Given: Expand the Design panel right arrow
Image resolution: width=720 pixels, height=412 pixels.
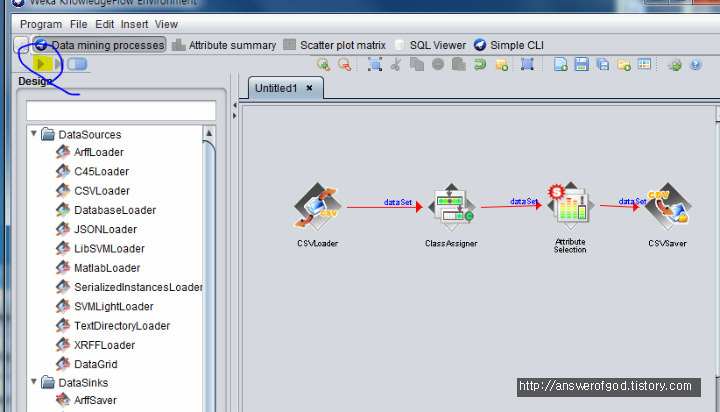Looking at the screenshot, I should click(235, 116).
